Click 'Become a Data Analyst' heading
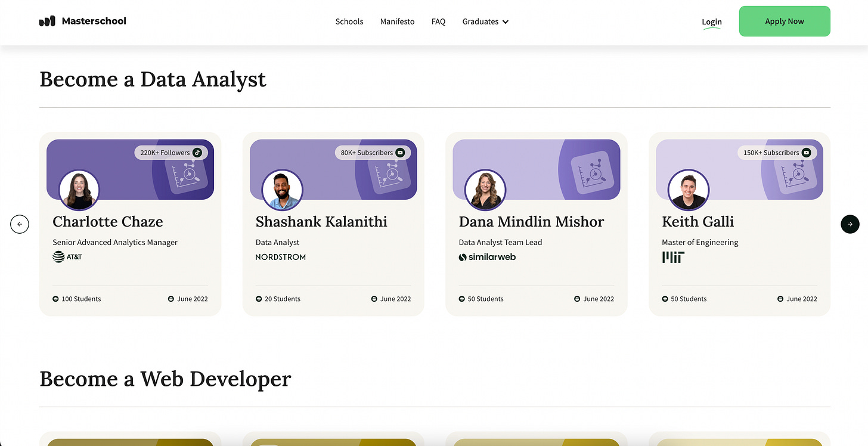Screen dimensions: 868x446 [x=153, y=79]
